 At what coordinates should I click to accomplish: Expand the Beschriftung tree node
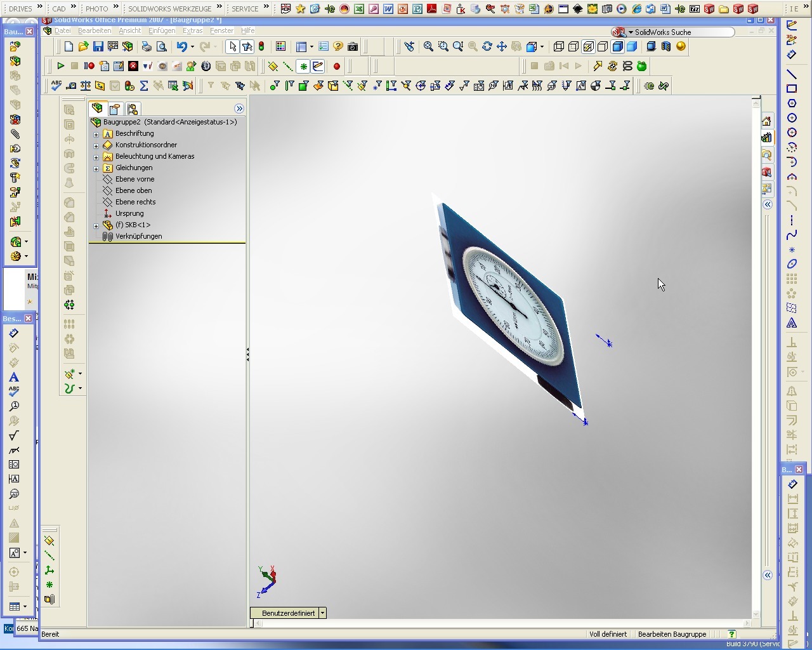coord(96,134)
